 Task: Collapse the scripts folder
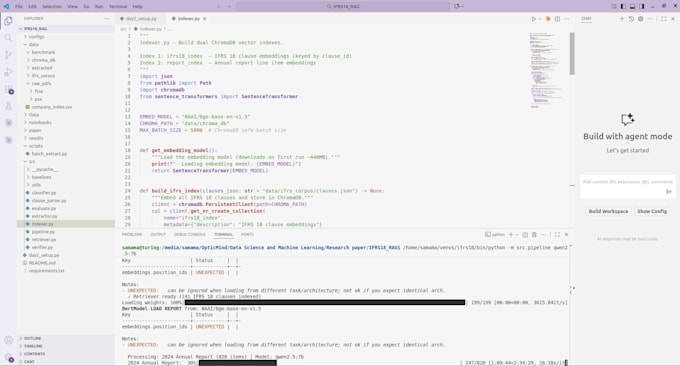click(x=36, y=146)
